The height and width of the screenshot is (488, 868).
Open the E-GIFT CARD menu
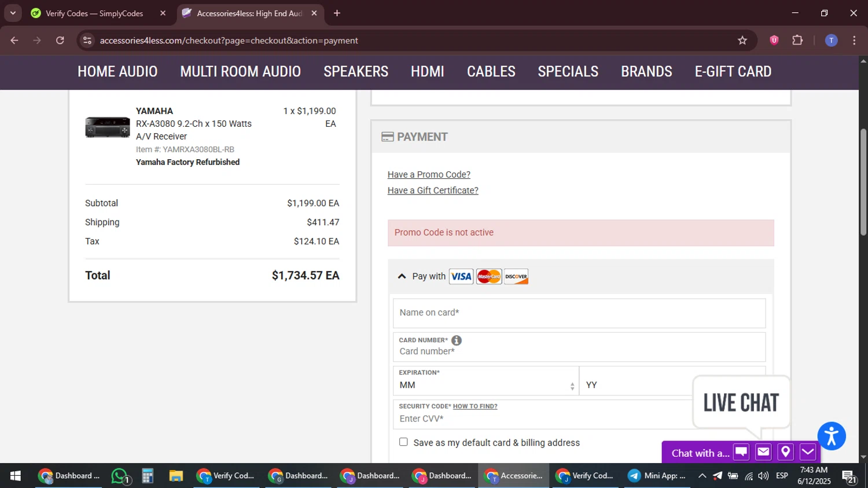coord(733,71)
